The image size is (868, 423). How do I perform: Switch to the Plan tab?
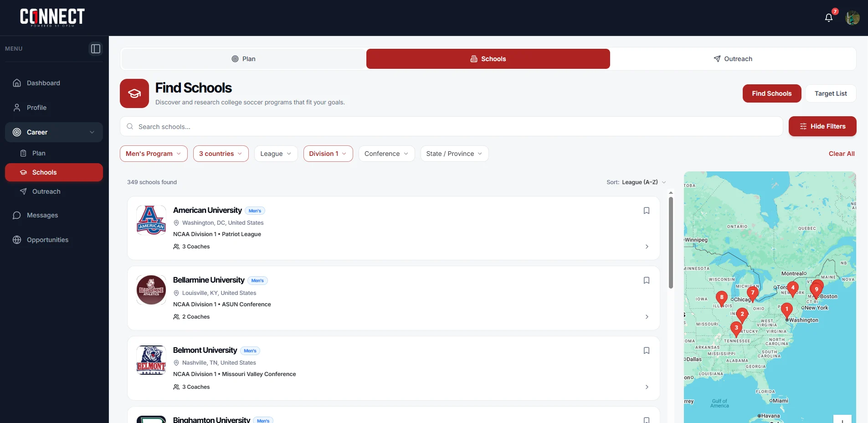click(x=244, y=59)
